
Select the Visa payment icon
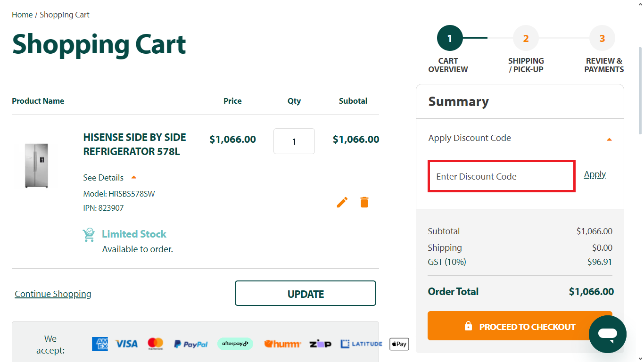point(126,344)
